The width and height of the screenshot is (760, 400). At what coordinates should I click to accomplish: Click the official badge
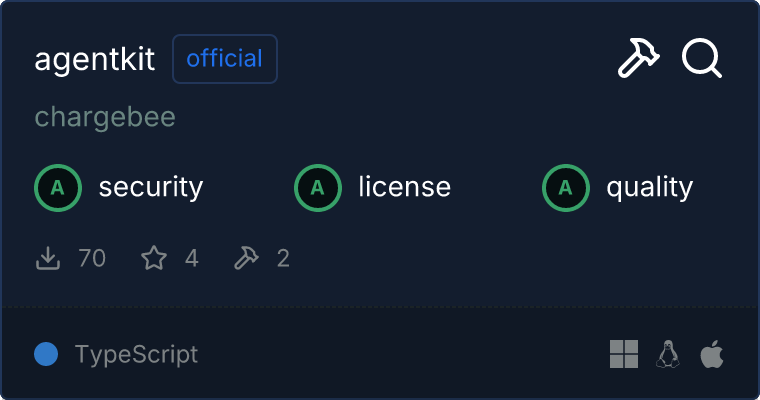[225, 59]
